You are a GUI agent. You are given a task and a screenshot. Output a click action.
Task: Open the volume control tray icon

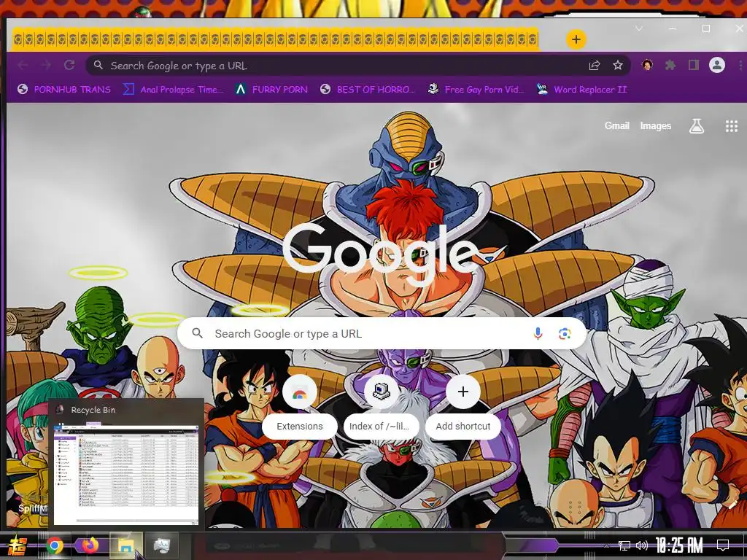642,545
